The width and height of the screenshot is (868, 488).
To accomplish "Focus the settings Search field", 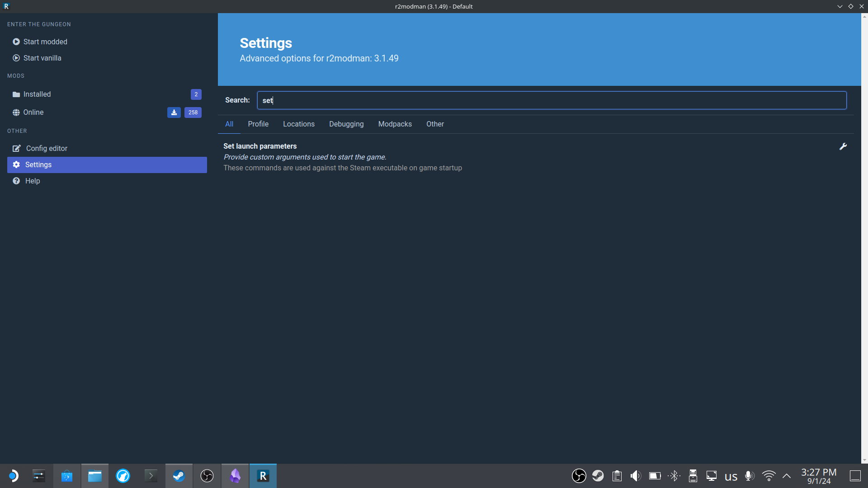I will coord(552,100).
